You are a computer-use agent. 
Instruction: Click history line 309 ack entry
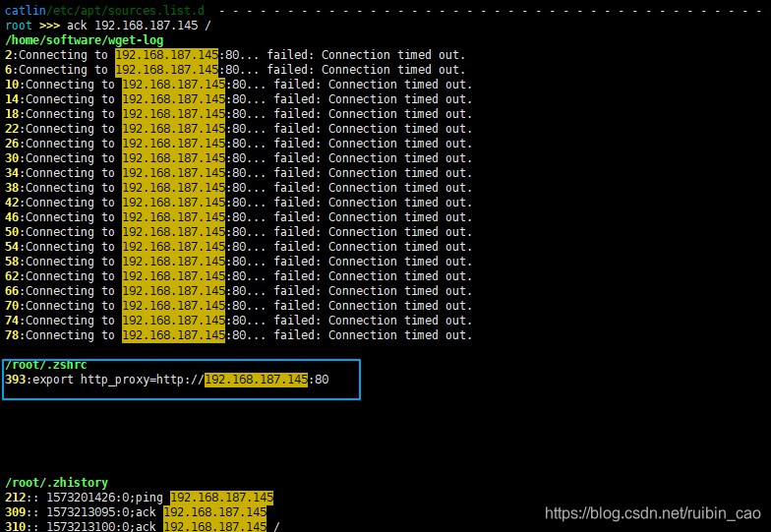click(136, 511)
